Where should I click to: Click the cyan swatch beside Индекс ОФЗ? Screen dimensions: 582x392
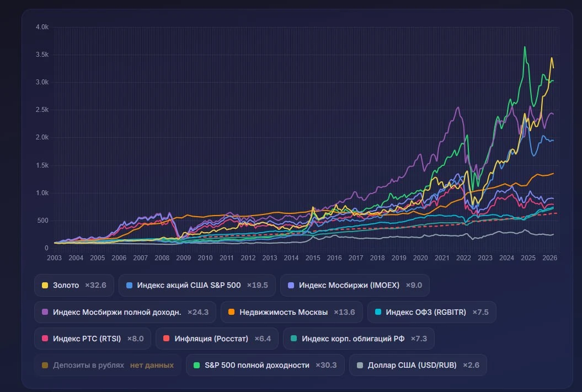tap(378, 312)
